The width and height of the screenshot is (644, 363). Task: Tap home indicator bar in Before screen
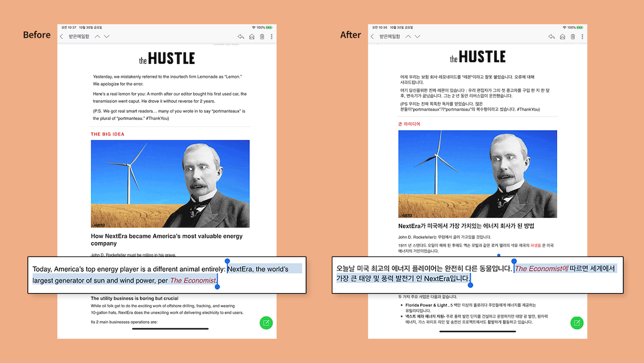pyautogui.click(x=171, y=328)
